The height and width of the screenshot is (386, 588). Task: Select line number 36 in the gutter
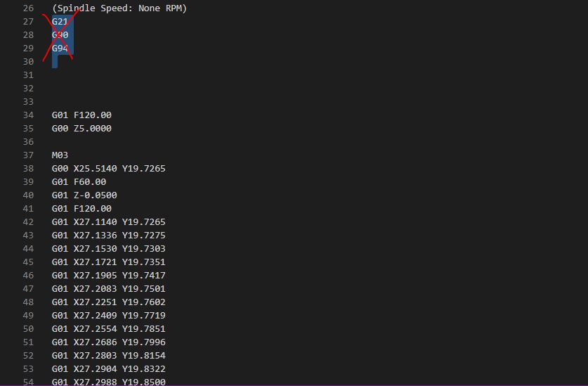28,142
